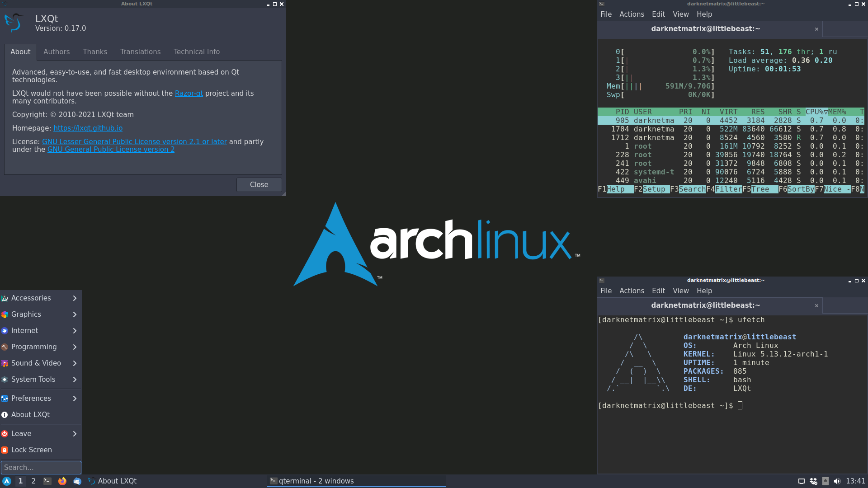Click the window icon of the top terminal title bar
This screenshot has width=868, height=488.
pos(602,4)
